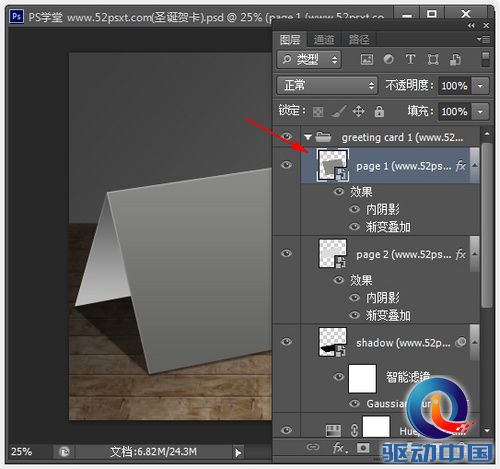
Task: Click the 智能滤镜 white mask thumbnail
Action: tap(362, 379)
